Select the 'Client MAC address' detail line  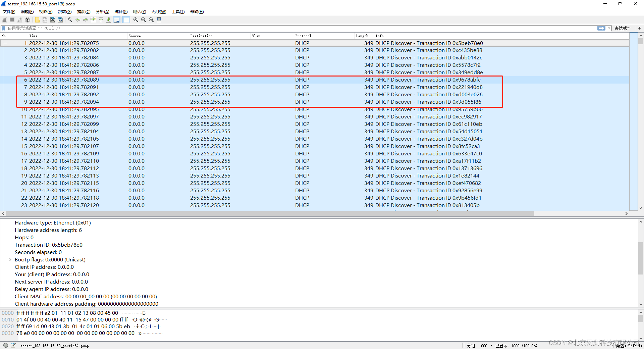(x=86, y=297)
